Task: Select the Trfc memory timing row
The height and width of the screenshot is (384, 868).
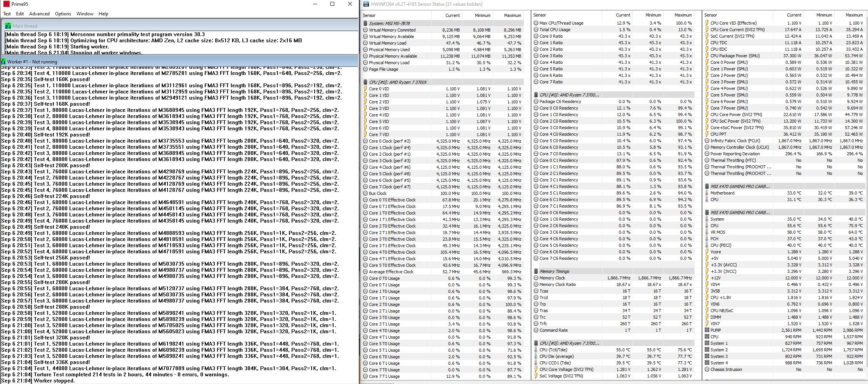Action: [x=613, y=324]
